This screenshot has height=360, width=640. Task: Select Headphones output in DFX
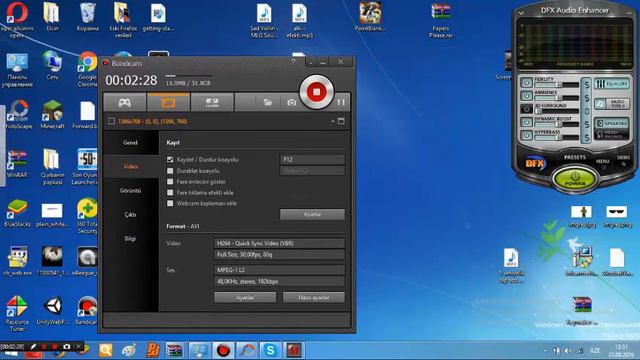tap(611, 134)
